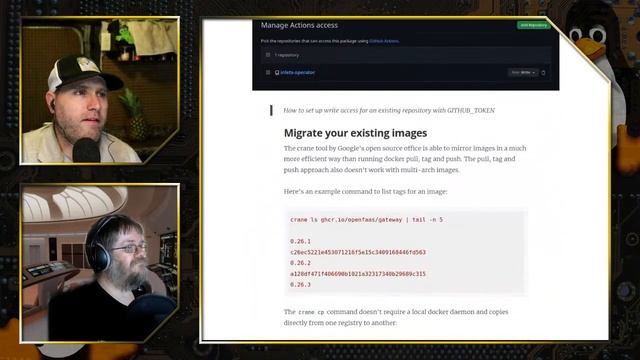The image size is (640, 360).
Task: Click the bottom webcam feed of man with headphones
Action: (100, 263)
